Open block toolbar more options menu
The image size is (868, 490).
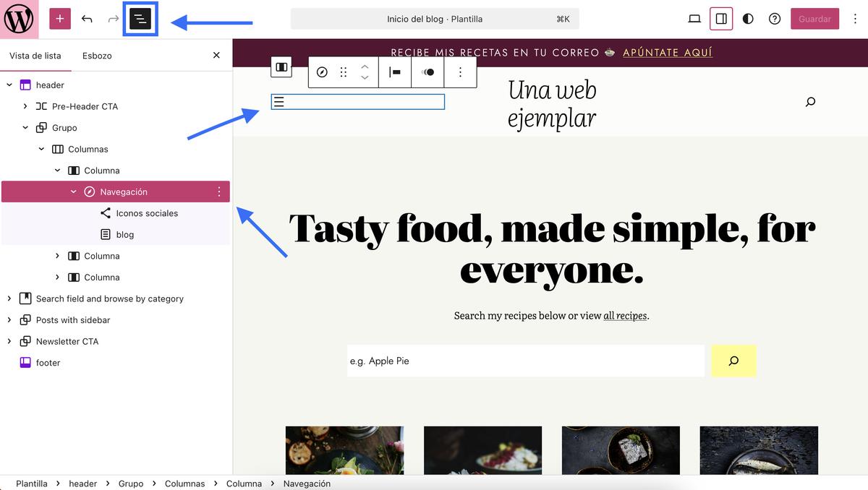point(460,72)
